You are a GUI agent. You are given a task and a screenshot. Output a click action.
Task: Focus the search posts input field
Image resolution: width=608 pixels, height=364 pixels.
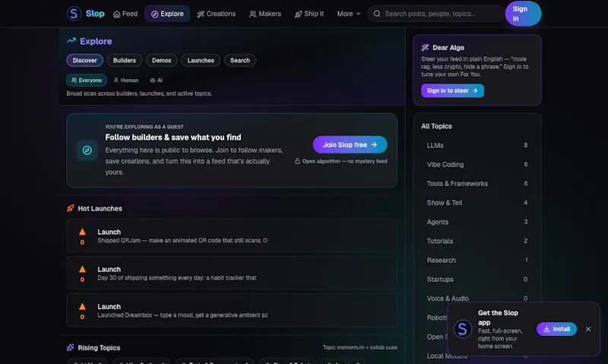point(435,14)
